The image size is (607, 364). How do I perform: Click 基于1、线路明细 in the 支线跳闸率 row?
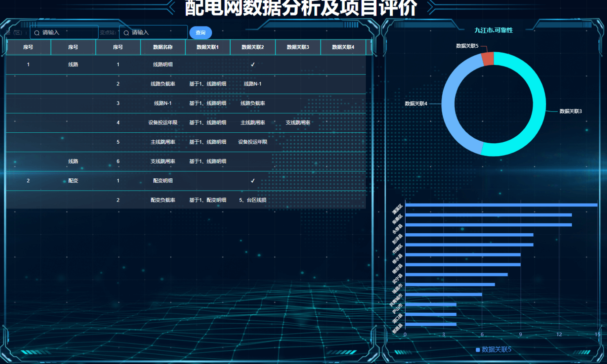[207, 161]
